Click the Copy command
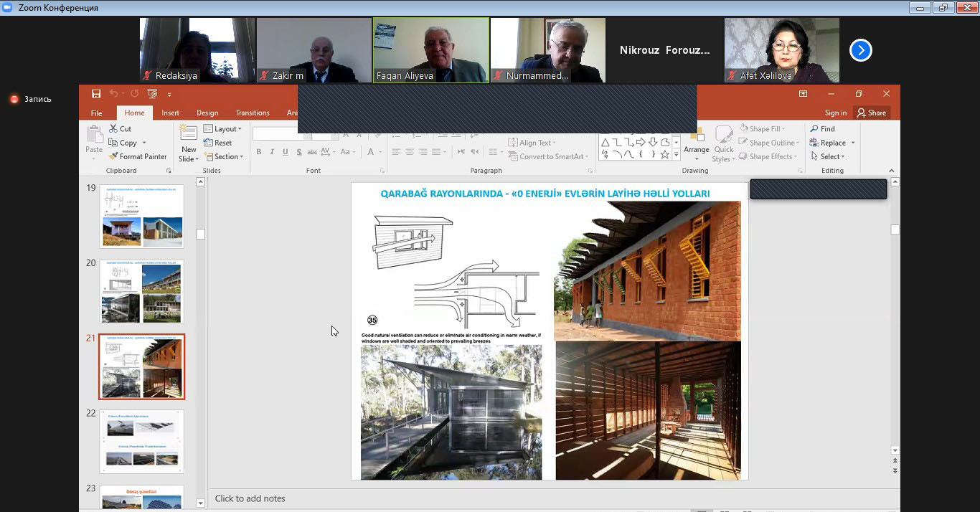The width and height of the screenshot is (980, 512). (x=123, y=143)
